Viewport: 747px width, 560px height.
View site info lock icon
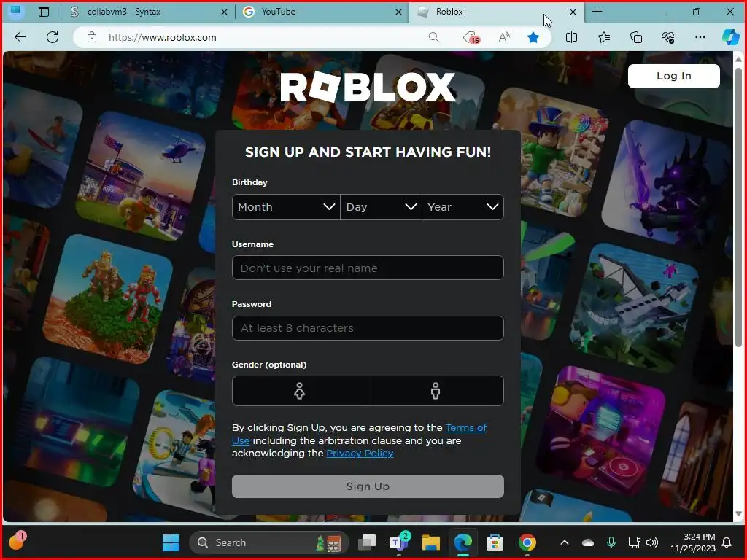coord(92,37)
